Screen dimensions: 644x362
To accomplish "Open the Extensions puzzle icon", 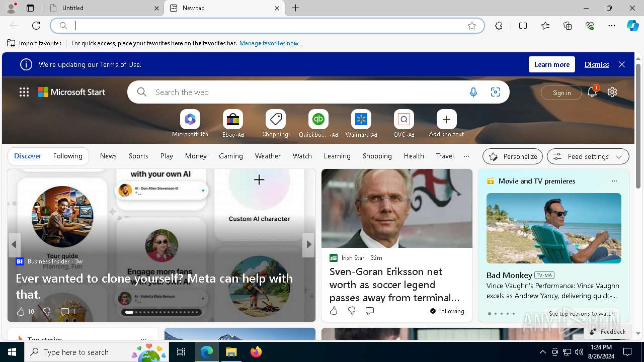I will (499, 26).
